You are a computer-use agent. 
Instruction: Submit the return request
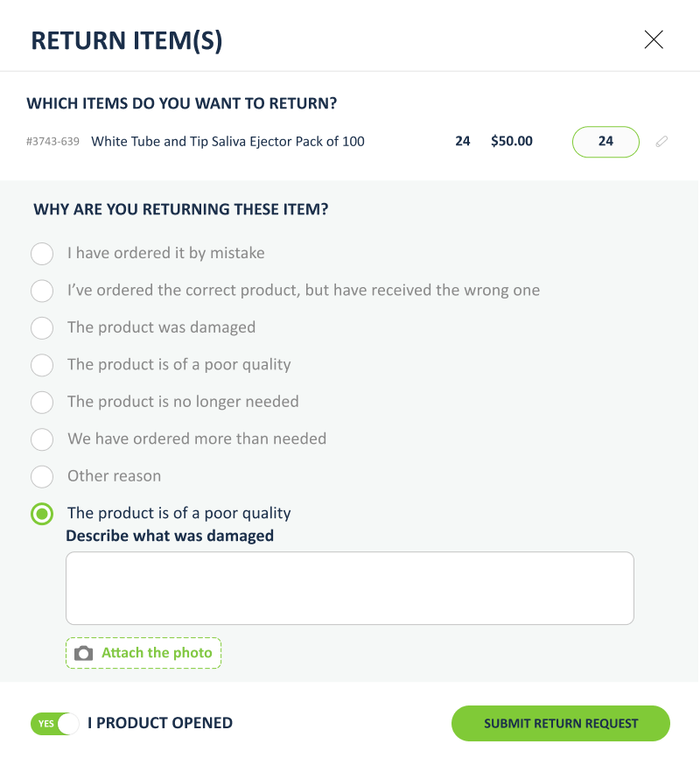(x=561, y=723)
